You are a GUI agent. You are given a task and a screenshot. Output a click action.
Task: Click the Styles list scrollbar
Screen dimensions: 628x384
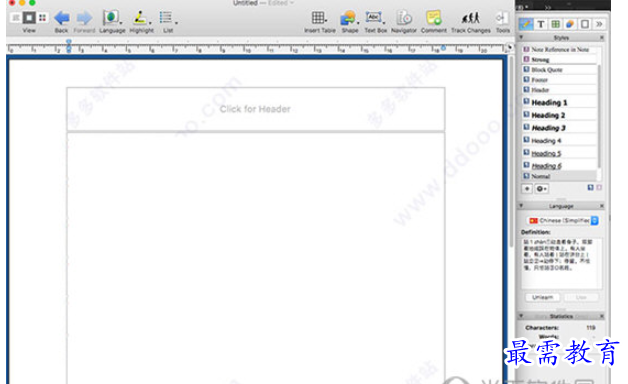[x=599, y=116]
